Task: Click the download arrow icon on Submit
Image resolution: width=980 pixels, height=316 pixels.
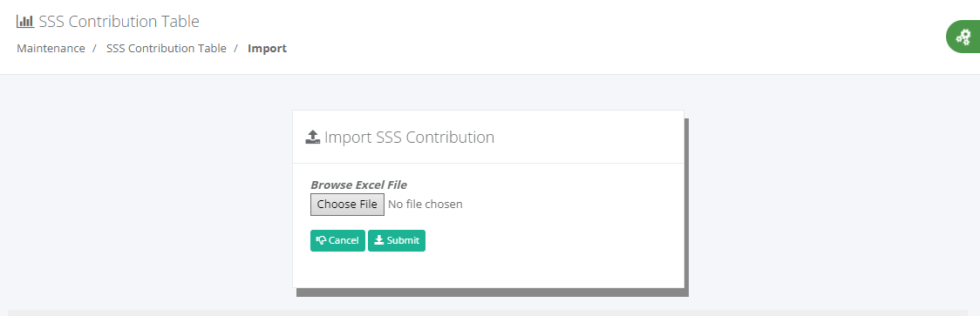Action: coord(378,240)
